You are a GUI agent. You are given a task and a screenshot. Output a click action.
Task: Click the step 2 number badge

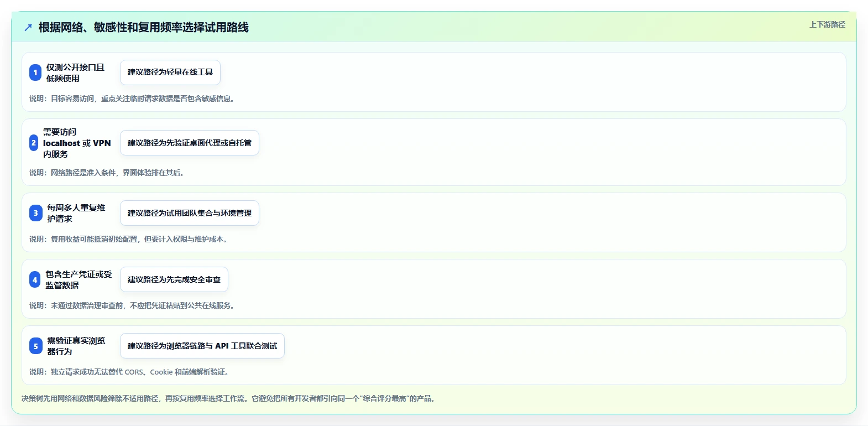(x=34, y=143)
